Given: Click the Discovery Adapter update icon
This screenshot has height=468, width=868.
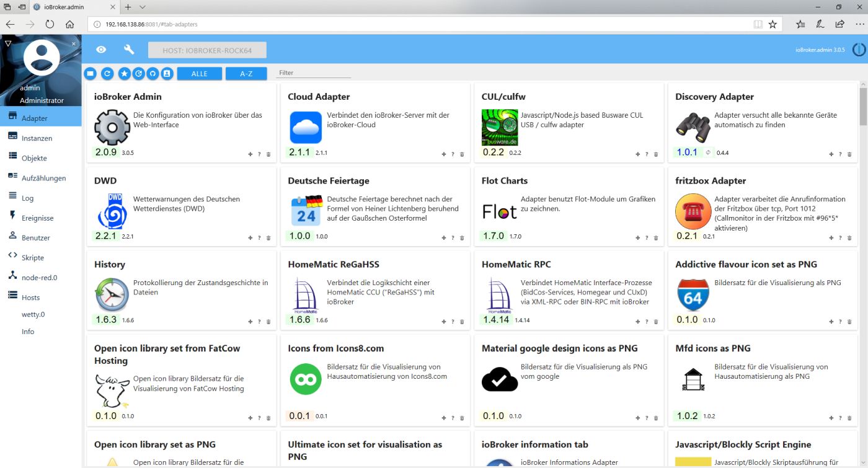Looking at the screenshot, I should coord(707,152).
